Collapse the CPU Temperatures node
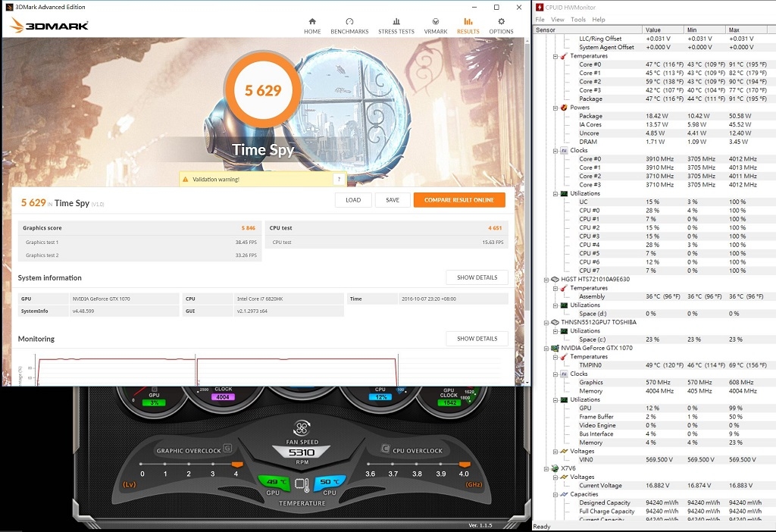Screen dimensions: 776x532 click(555, 56)
